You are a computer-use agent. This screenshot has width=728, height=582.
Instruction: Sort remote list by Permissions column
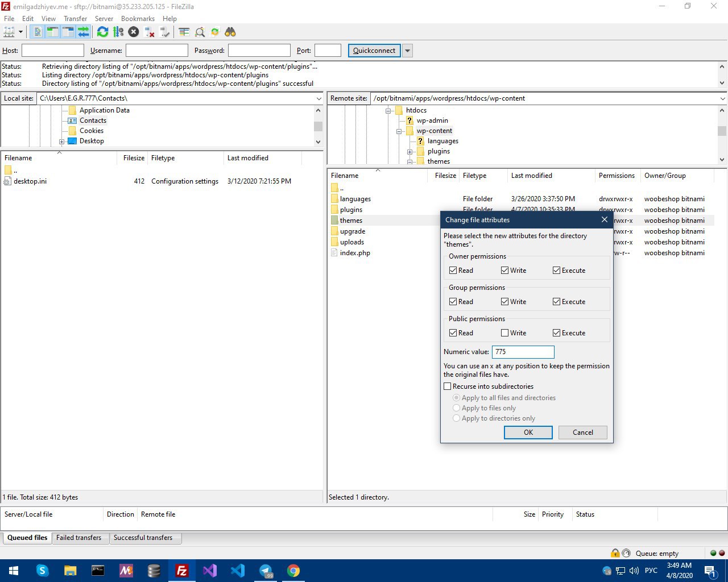(617, 176)
